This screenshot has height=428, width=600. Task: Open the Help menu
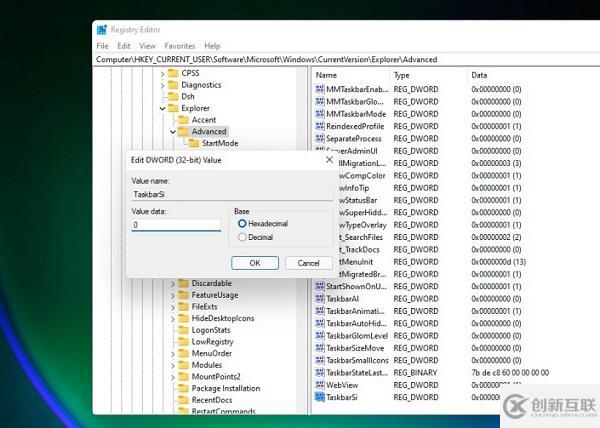coord(212,46)
